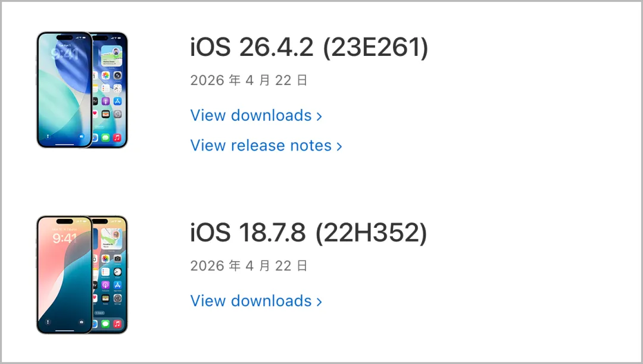Click Maps widget on iOS 18 home screen
The width and height of the screenshot is (643, 364).
[x=111, y=237]
